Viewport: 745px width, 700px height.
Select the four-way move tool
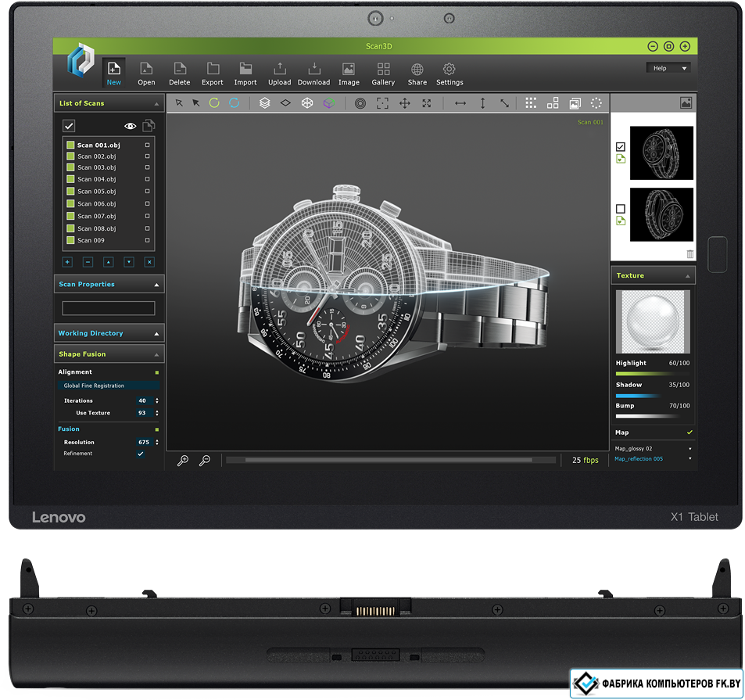tap(405, 103)
